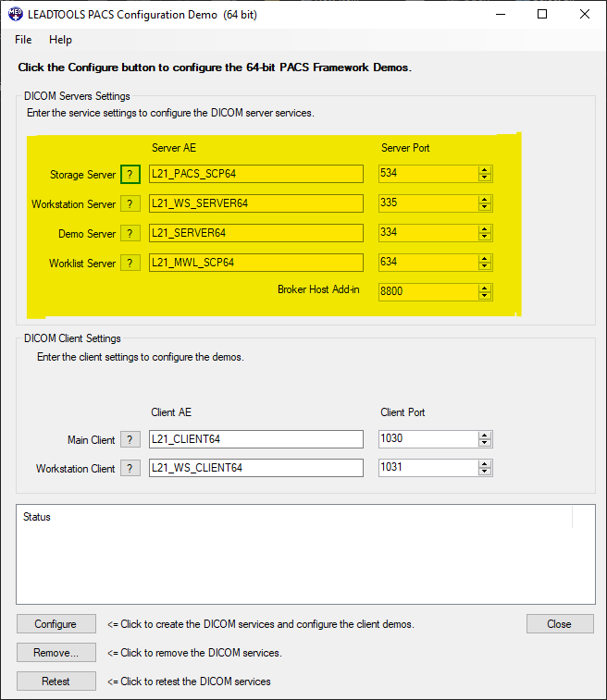The image size is (607, 700).
Task: Click the Worklist Server help question button
Action: click(x=130, y=263)
